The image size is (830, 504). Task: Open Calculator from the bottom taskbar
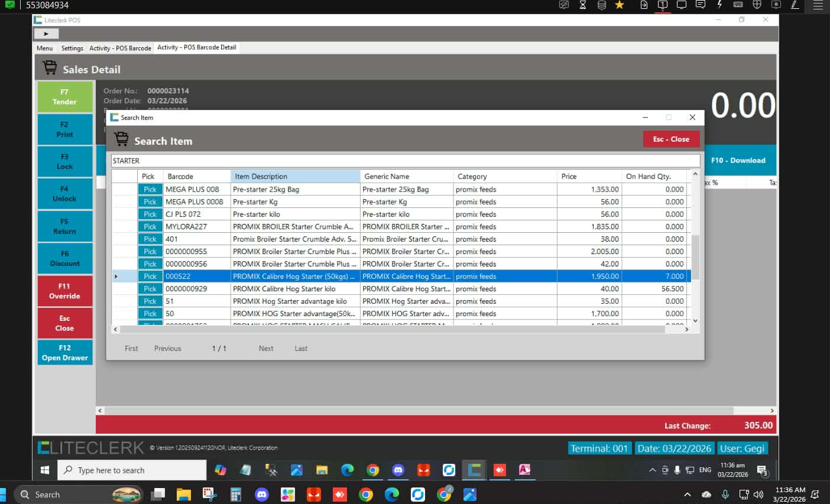pyautogui.click(x=236, y=495)
